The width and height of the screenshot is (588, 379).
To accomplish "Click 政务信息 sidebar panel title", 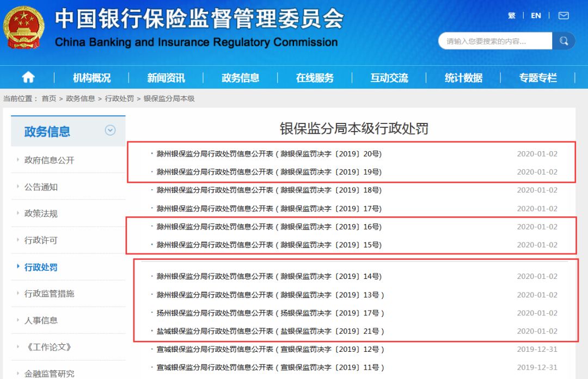I will (x=47, y=132).
